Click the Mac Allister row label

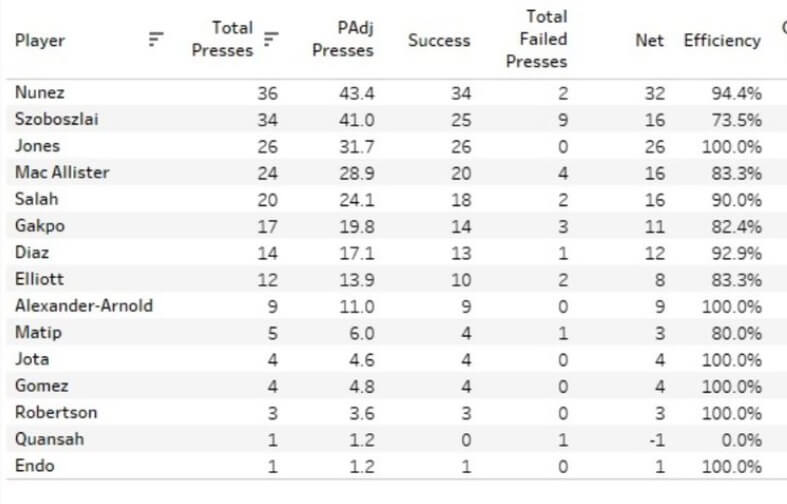pyautogui.click(x=62, y=173)
